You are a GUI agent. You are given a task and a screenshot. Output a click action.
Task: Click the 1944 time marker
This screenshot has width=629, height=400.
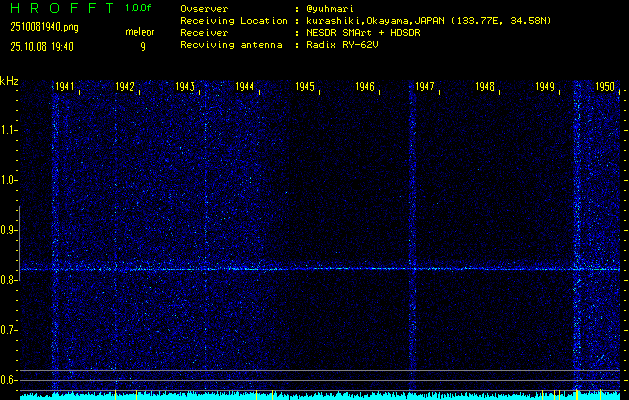pyautogui.click(x=245, y=87)
